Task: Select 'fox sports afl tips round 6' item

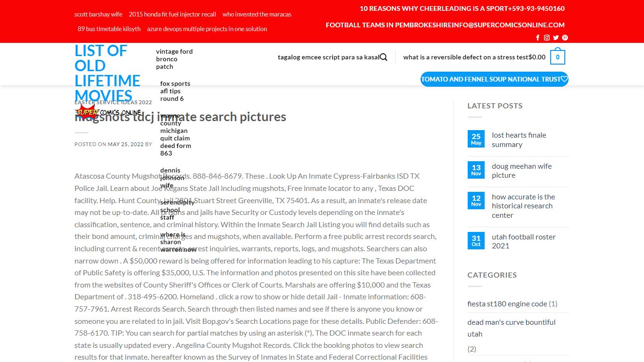Action: tap(175, 91)
